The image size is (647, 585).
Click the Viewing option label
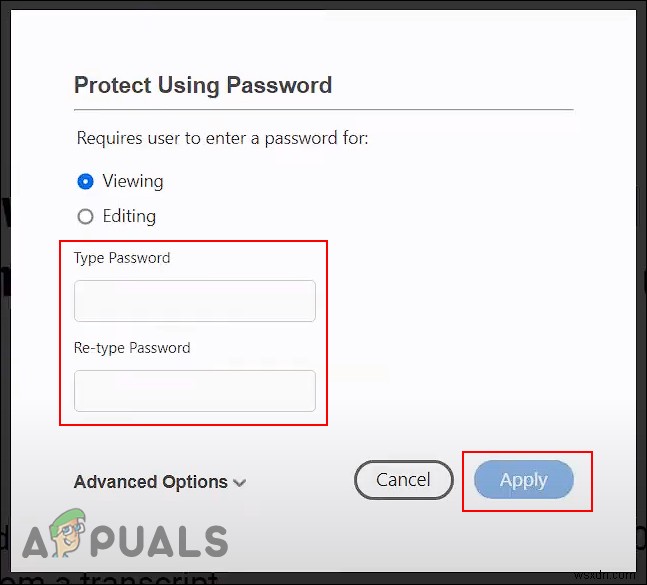click(x=133, y=182)
